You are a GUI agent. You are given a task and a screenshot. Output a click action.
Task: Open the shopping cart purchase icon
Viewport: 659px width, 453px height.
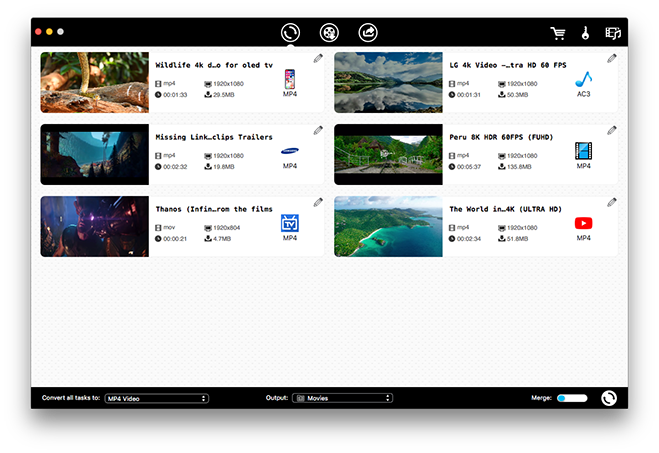coord(558,33)
